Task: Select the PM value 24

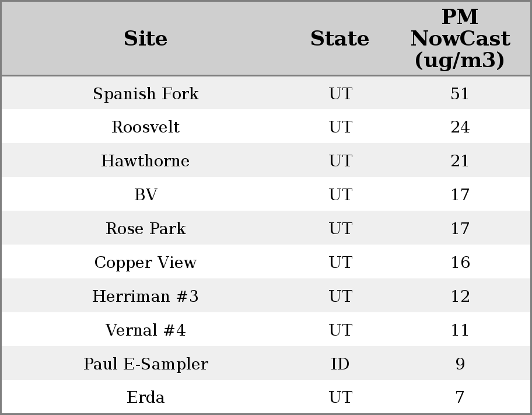Action: coord(460,127)
